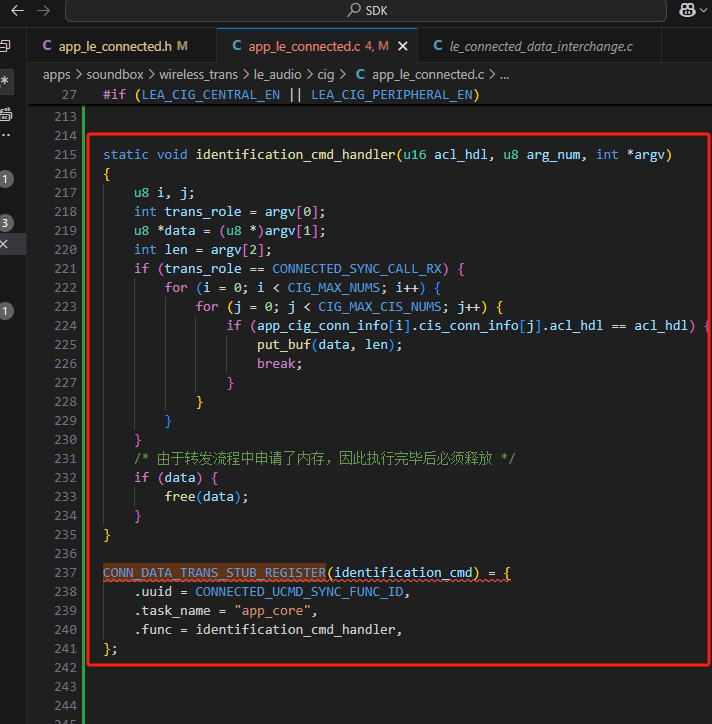Click CIG_MAX_NUMS on line 222
This screenshot has height=724, width=712.
(x=333, y=288)
